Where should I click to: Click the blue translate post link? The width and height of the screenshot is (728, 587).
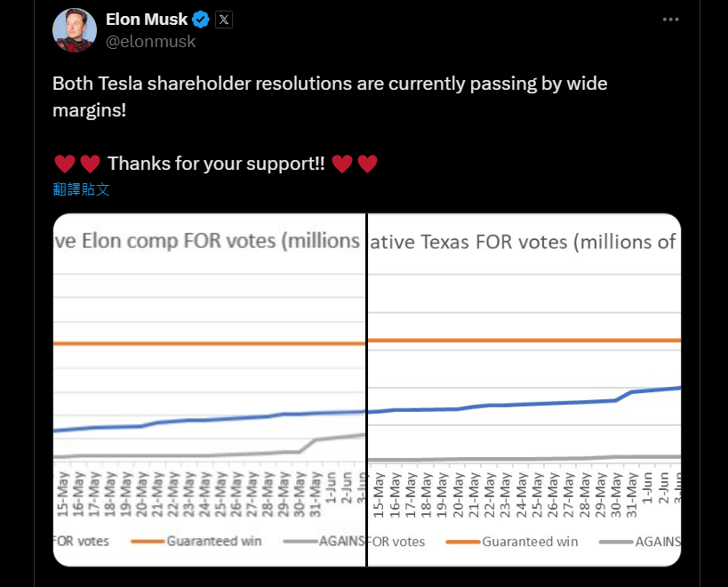coord(81,189)
